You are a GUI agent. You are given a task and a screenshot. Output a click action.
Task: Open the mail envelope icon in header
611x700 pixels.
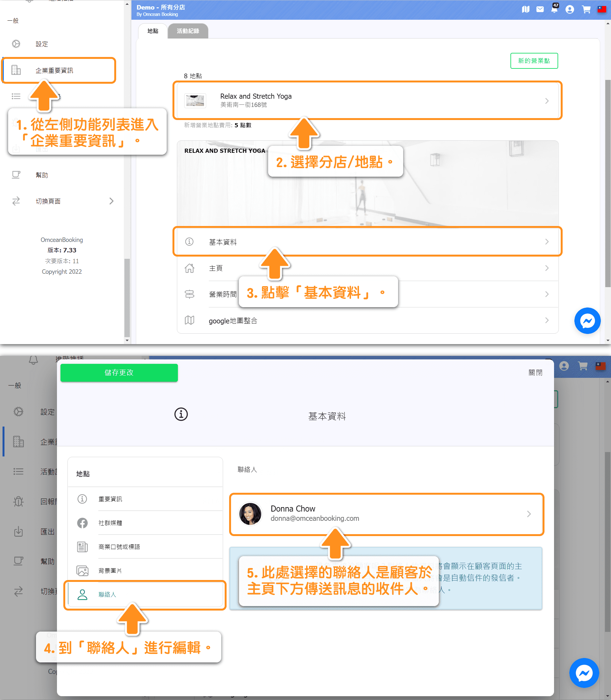tap(540, 9)
